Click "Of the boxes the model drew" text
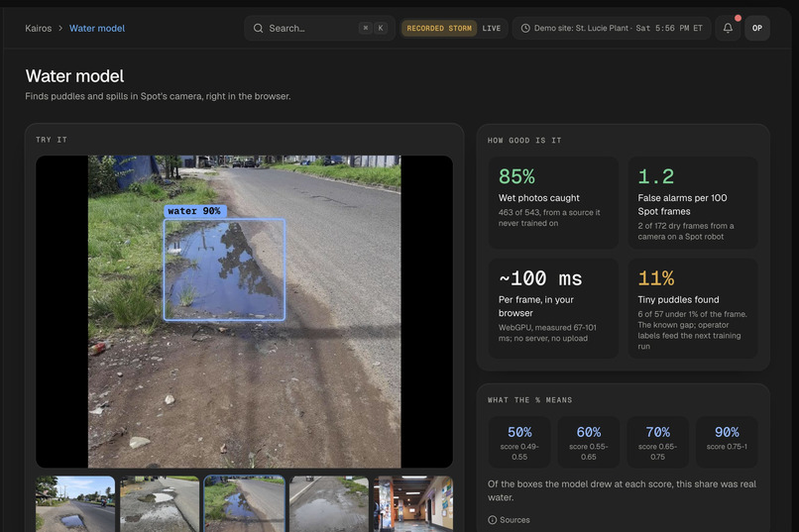 click(622, 490)
